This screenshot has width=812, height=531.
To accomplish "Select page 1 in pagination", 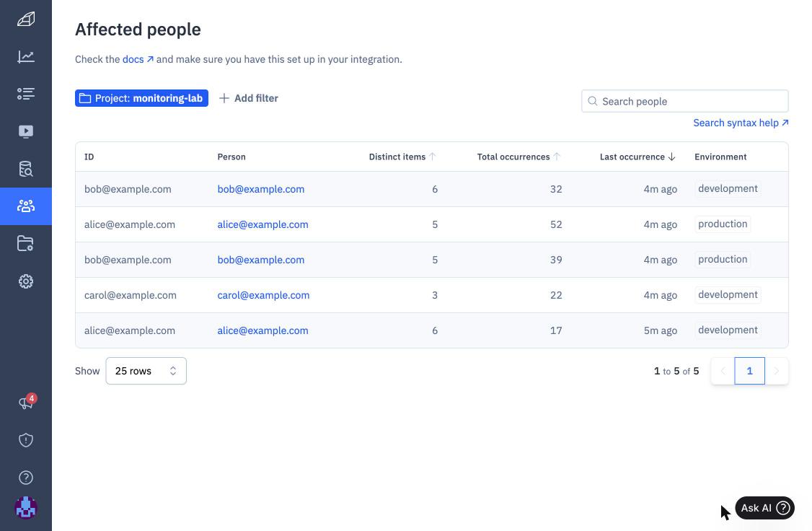I will [x=749, y=371].
